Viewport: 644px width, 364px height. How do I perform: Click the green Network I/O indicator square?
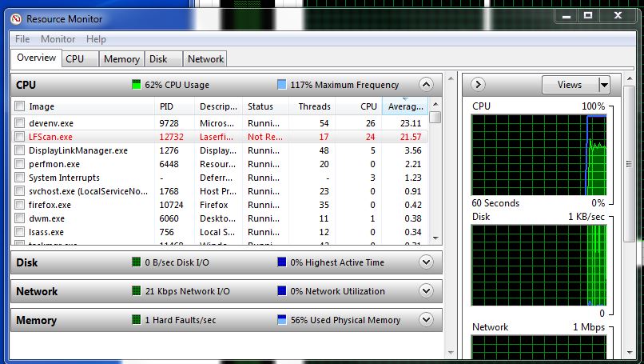coord(137,290)
